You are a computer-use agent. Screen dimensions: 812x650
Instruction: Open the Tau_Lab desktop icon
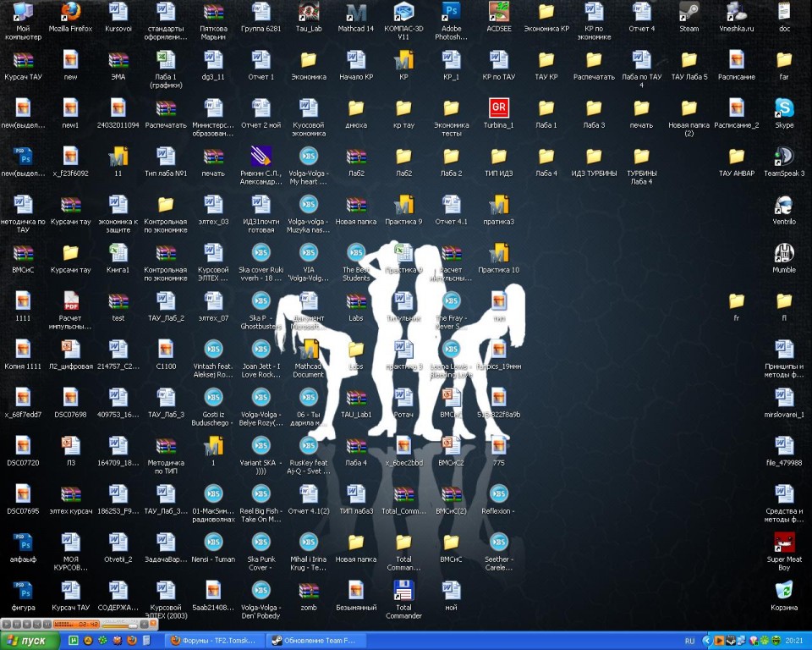coord(309,18)
